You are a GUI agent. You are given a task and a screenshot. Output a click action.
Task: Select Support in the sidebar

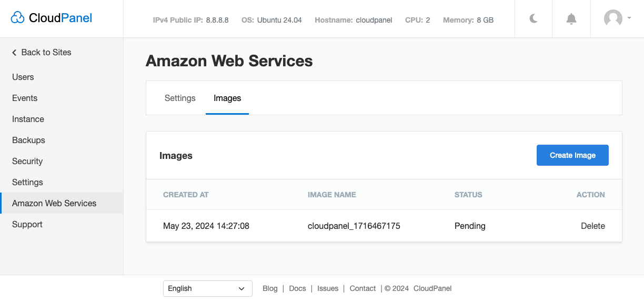click(27, 224)
